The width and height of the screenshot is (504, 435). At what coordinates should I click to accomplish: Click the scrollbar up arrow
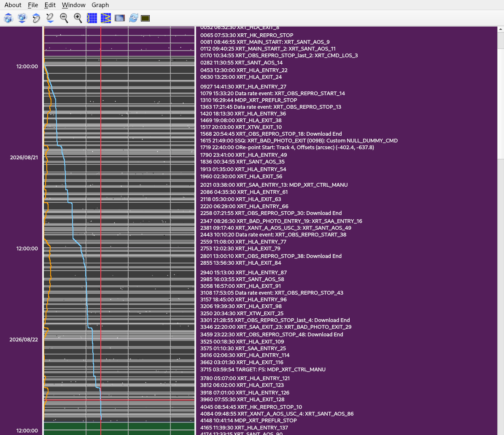coord(501,29)
